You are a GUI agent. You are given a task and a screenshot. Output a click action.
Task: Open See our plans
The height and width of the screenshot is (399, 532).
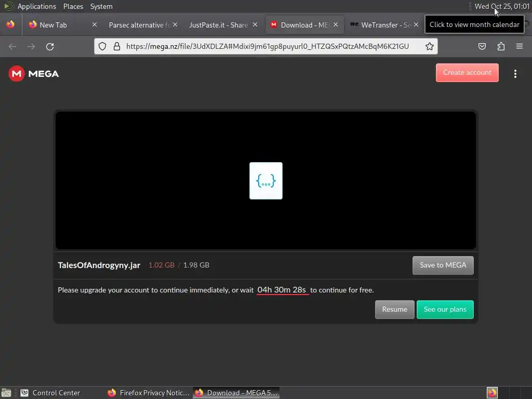445,310
